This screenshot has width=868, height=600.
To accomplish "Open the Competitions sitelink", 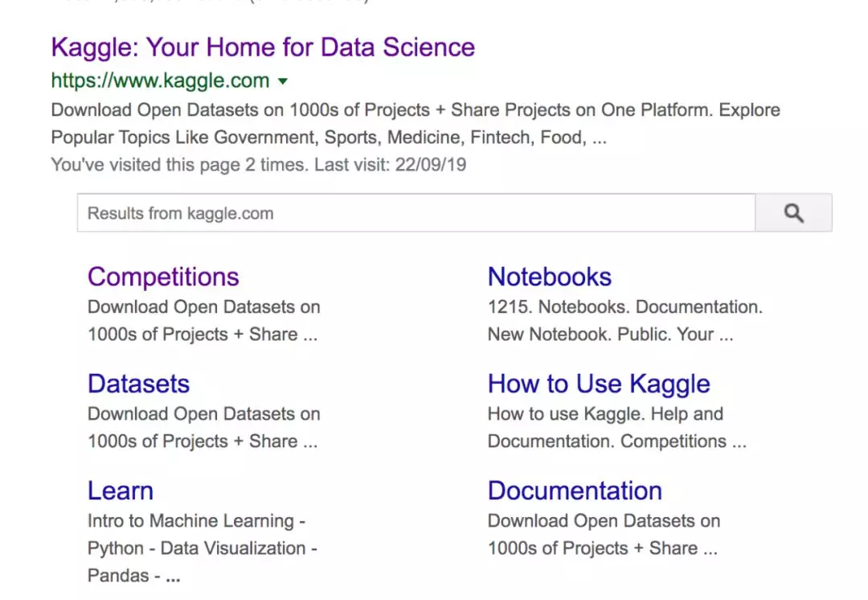I will coord(163,277).
